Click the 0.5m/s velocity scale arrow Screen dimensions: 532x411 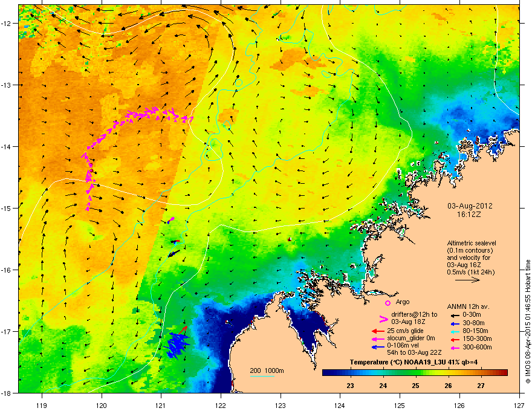(467, 280)
